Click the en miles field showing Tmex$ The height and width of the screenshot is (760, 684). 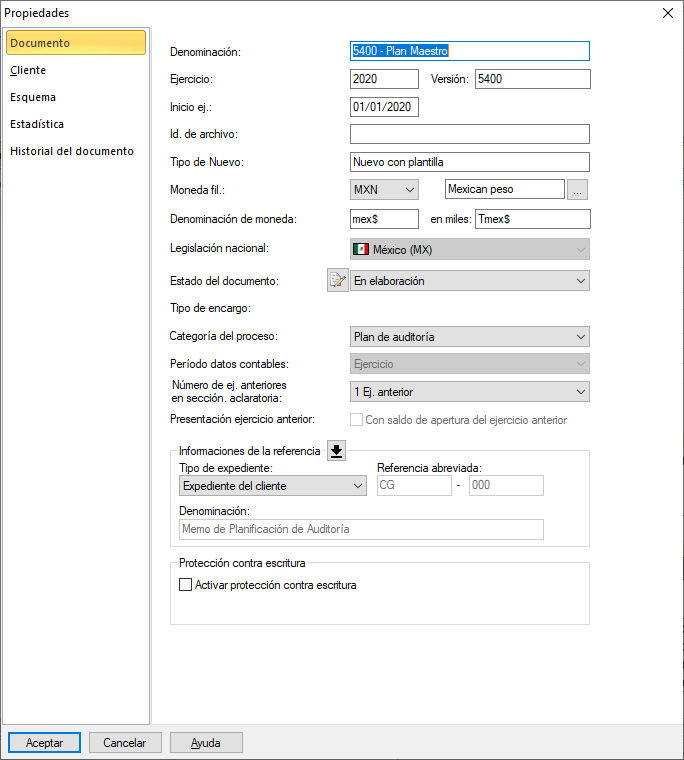pos(533,219)
